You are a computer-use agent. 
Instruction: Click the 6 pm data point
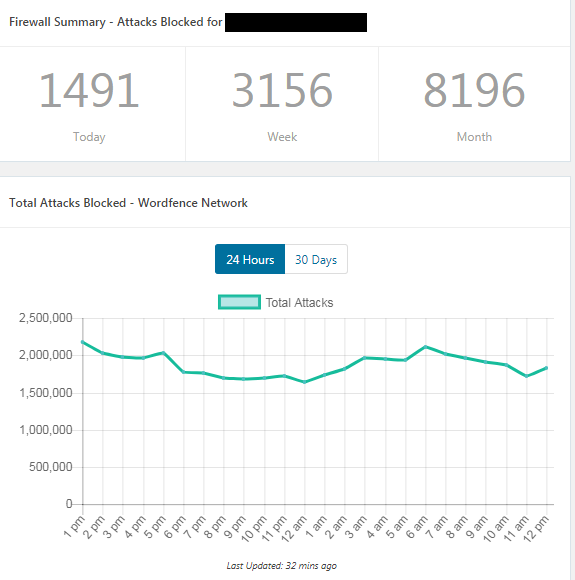pos(184,372)
